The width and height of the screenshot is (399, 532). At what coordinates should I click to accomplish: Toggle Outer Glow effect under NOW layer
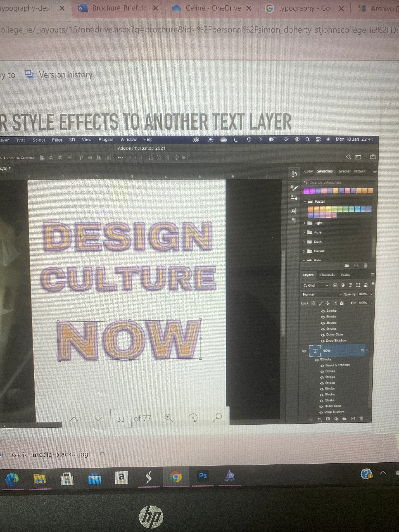tap(321, 406)
